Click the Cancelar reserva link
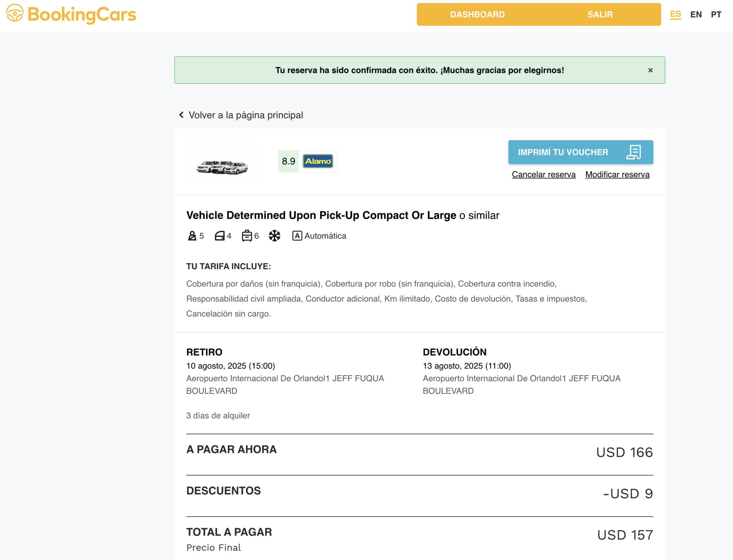This screenshot has height=560, width=733. [x=543, y=174]
